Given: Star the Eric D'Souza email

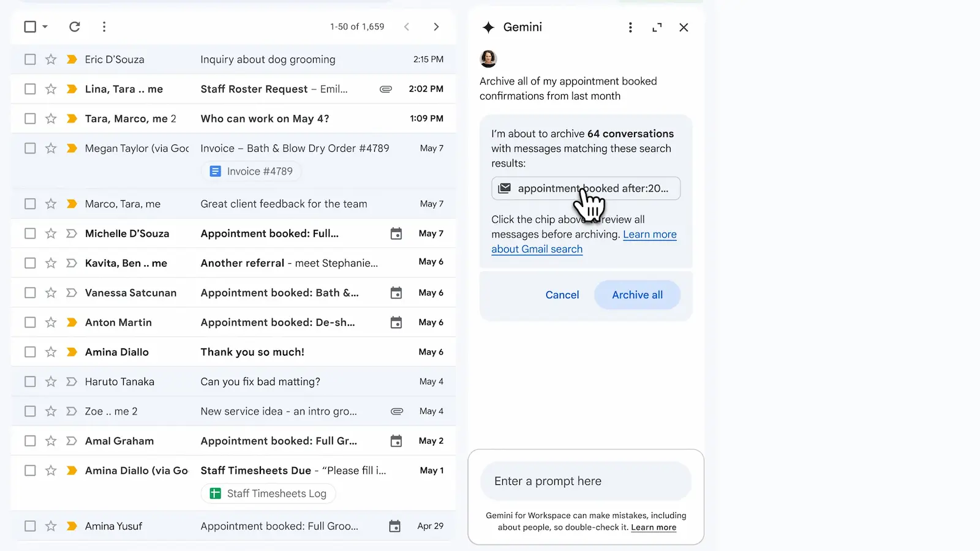Looking at the screenshot, I should (x=51, y=59).
